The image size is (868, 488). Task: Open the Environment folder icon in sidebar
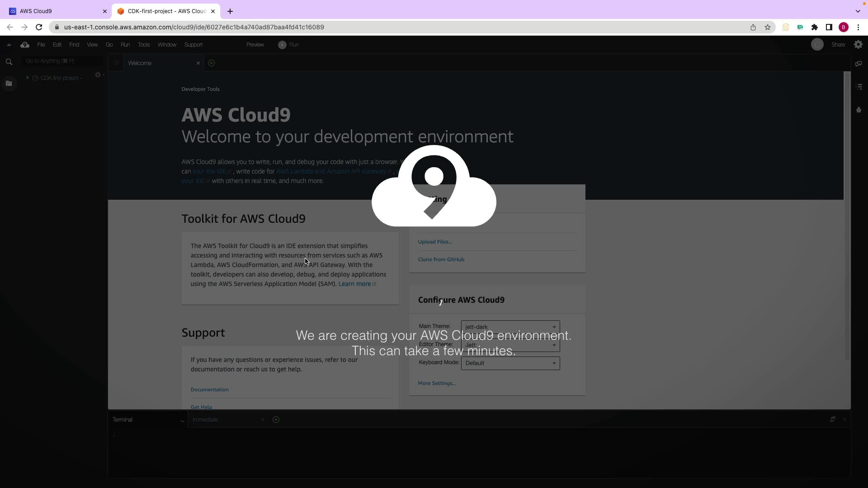9,84
